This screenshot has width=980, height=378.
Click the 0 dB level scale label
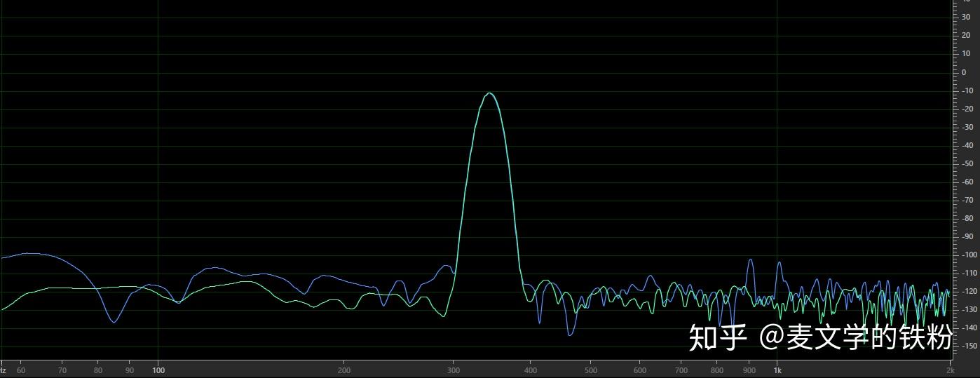[x=964, y=72]
